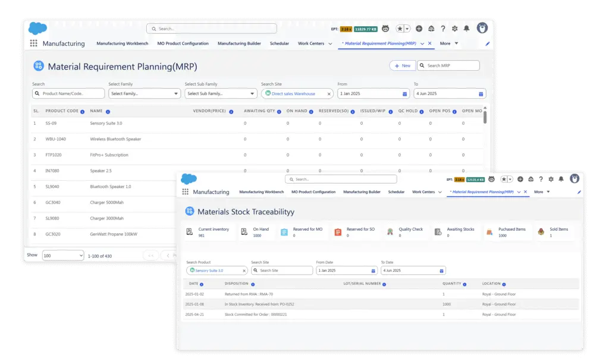The width and height of the screenshot is (609, 364).
Task: Click the info icon beside PRODUCT CODE column
Action: [82, 111]
